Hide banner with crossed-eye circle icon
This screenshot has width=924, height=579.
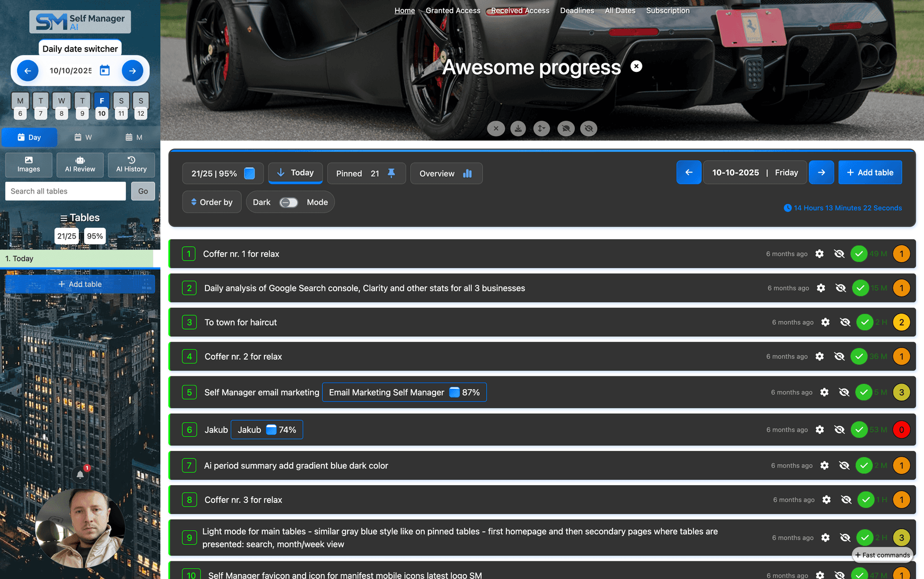pos(589,129)
